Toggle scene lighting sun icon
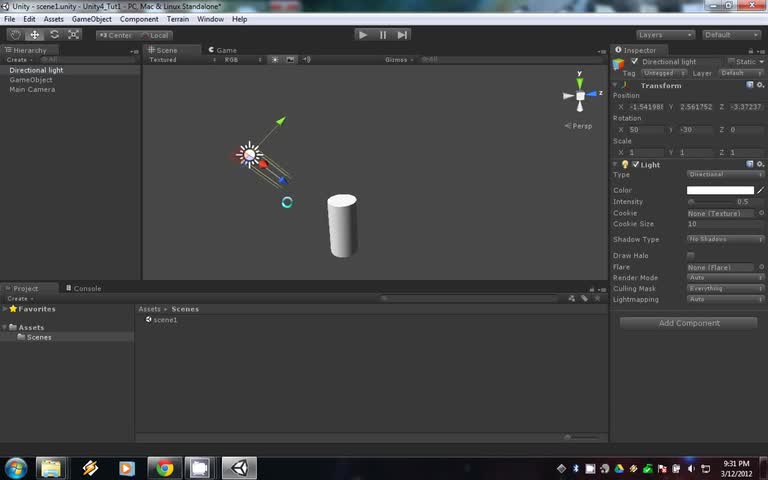 [275, 60]
